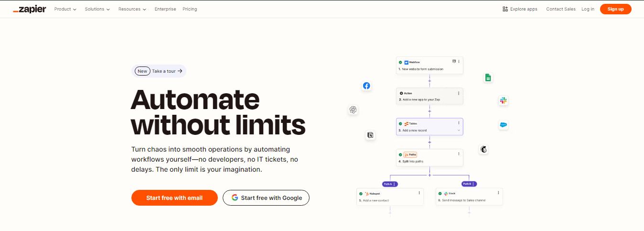The height and width of the screenshot is (231, 644).
Task: Click the Google Sheets icon
Action: (x=488, y=77)
